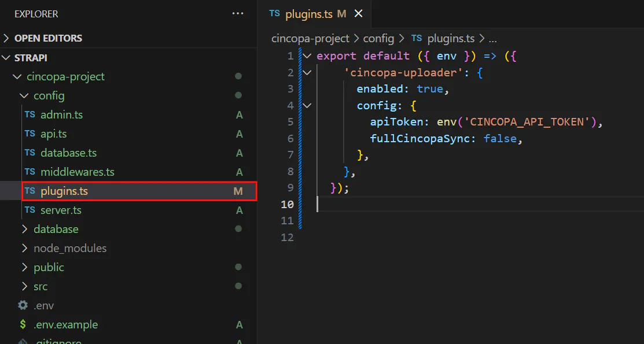Screen dimensions: 644x344
Task: Click the status dot on src folder row
Action: (x=238, y=286)
